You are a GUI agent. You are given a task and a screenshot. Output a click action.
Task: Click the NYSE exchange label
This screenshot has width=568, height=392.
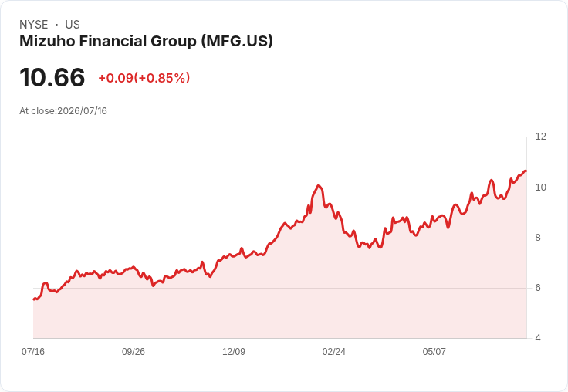pyautogui.click(x=34, y=25)
